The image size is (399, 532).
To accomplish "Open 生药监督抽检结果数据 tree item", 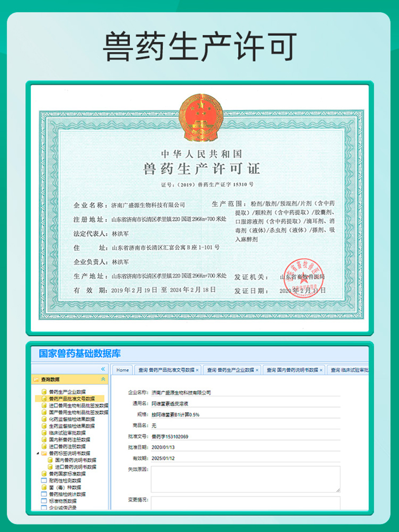I will pyautogui.click(x=72, y=426).
